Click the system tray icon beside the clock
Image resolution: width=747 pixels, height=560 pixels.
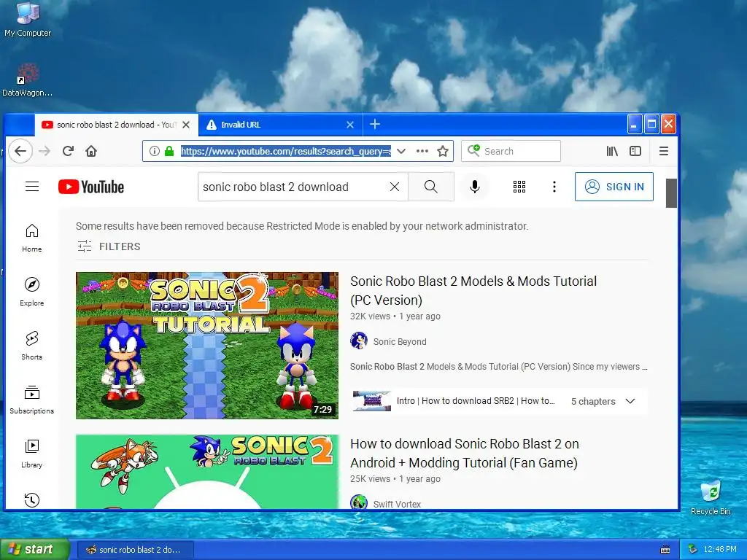pyautogui.click(x=693, y=550)
